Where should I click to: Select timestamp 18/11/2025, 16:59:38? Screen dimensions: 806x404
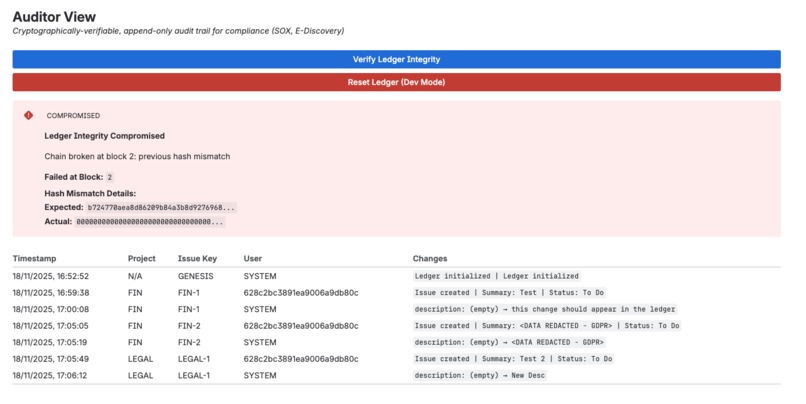coord(51,292)
